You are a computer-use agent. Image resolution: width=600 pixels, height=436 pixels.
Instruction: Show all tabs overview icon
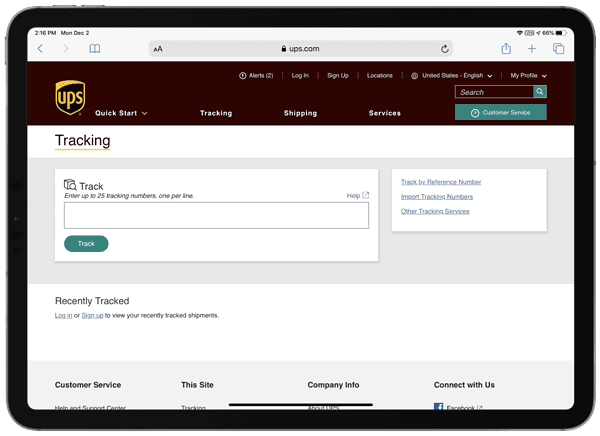[x=558, y=49]
